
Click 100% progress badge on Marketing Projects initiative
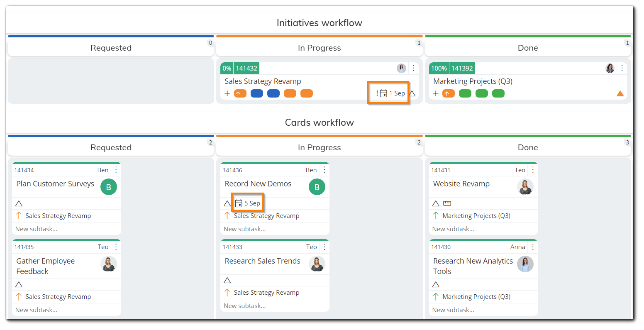439,68
